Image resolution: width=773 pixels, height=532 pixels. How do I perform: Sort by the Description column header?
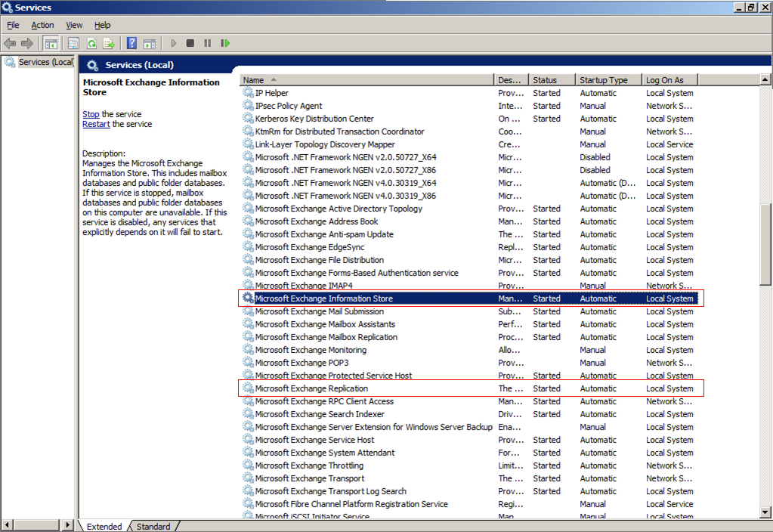(x=512, y=80)
